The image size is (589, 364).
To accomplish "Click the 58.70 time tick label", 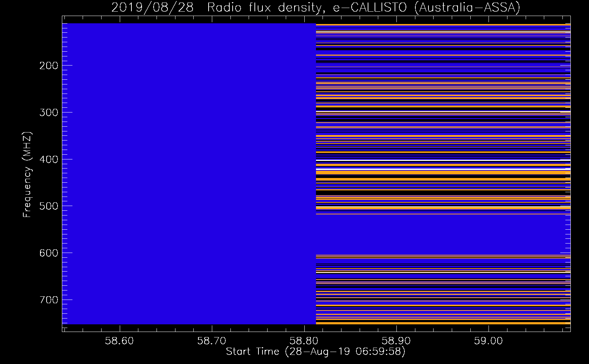I will pos(212,341).
